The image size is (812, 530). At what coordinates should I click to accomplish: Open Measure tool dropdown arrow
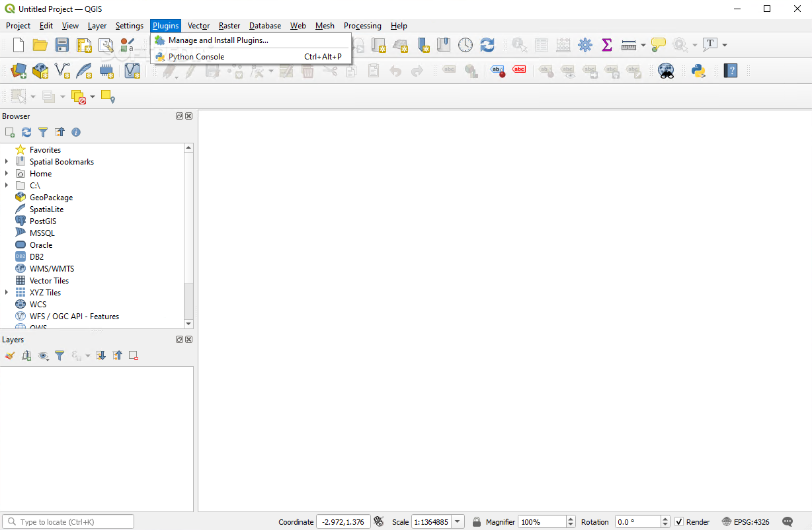point(643,45)
